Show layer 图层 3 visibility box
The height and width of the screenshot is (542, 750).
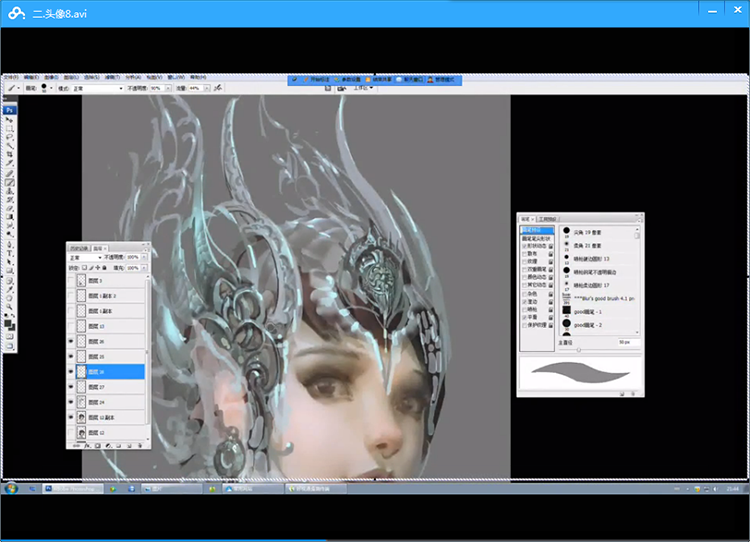(71, 281)
